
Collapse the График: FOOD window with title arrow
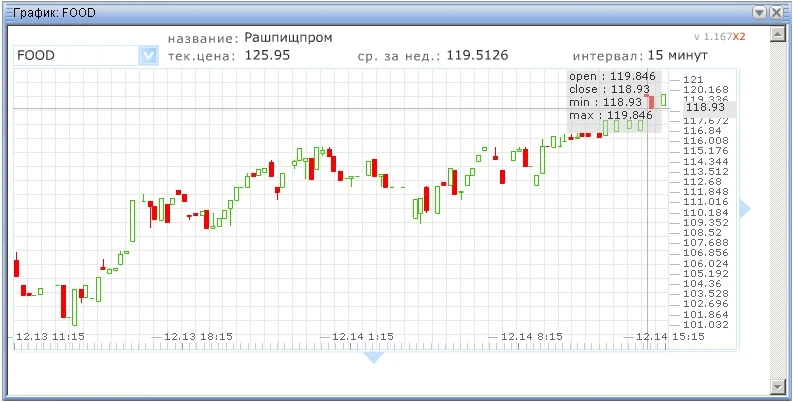click(x=760, y=13)
